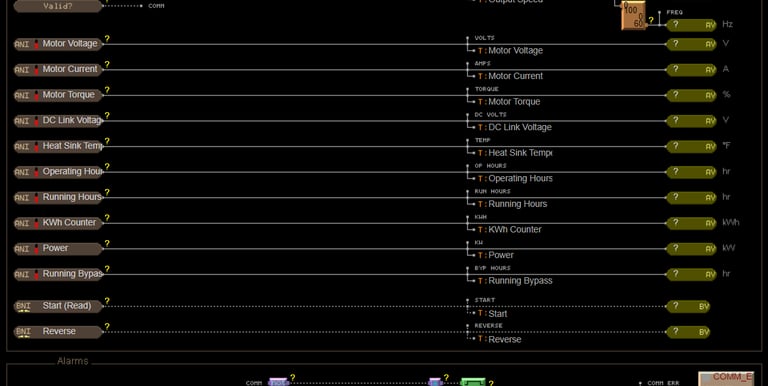Click the AMPS wire label
The image size is (768, 386).
point(482,63)
